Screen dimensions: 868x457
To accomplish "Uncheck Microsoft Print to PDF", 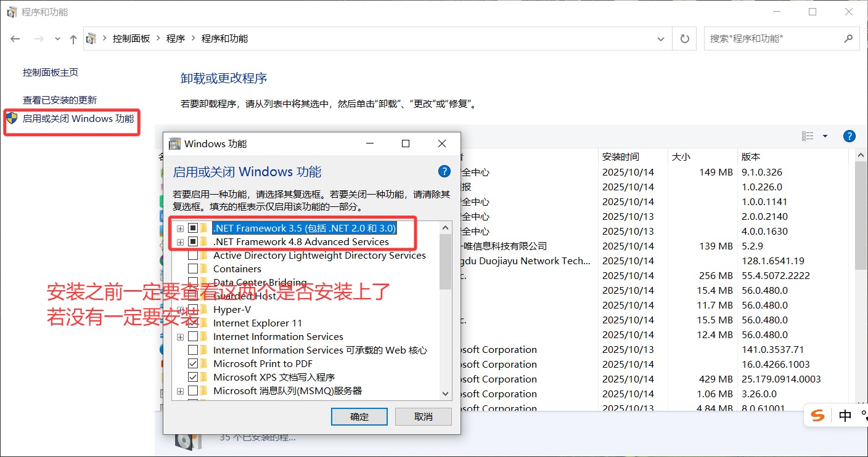I will click(193, 363).
